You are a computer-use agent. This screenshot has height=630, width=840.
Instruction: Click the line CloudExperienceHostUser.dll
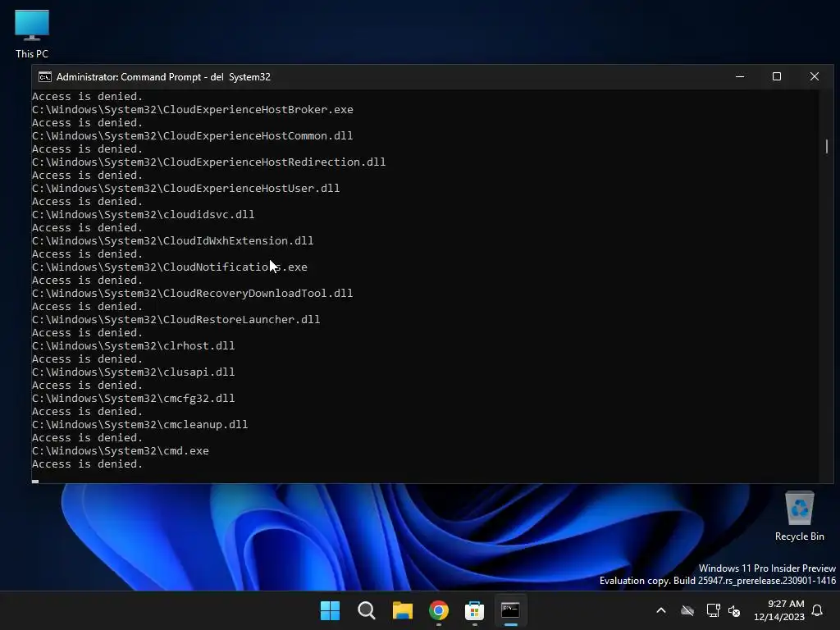click(x=186, y=188)
